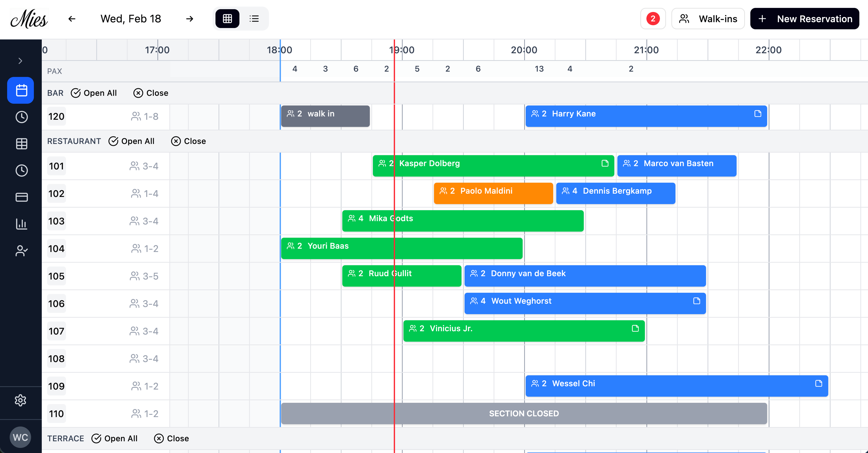Click the bar chart statistics sidebar icon
Image resolution: width=868 pixels, height=453 pixels.
(x=21, y=224)
